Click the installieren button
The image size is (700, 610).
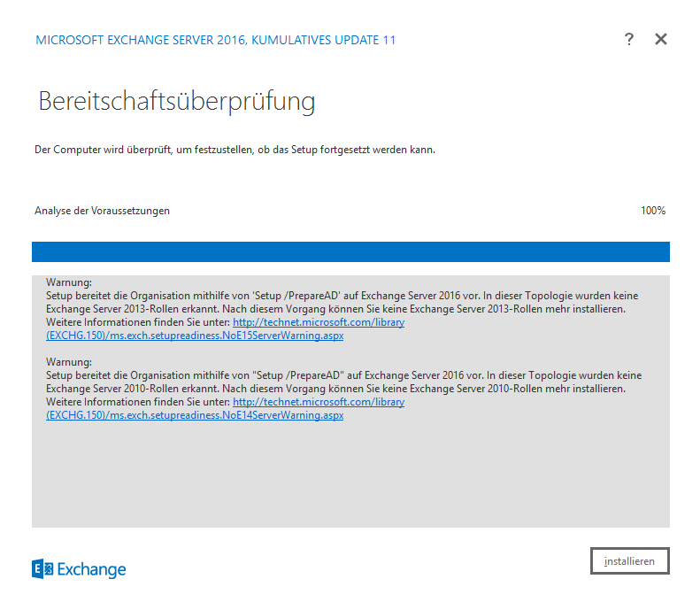(x=629, y=561)
